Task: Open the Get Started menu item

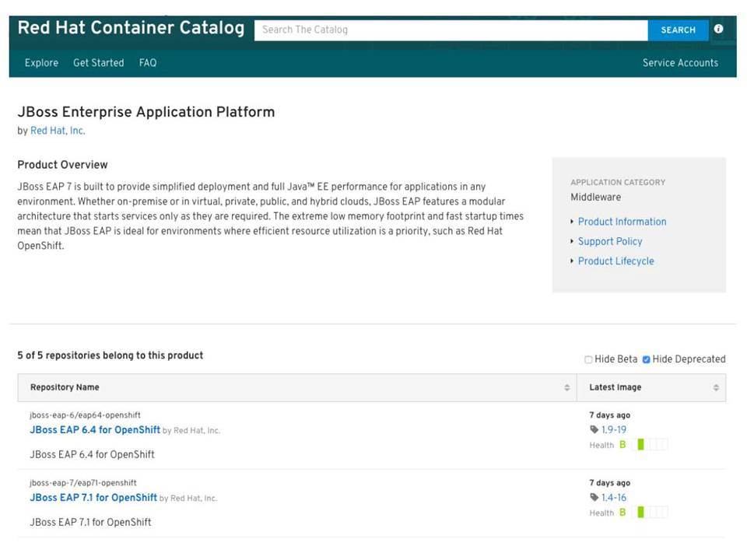Action: point(99,63)
